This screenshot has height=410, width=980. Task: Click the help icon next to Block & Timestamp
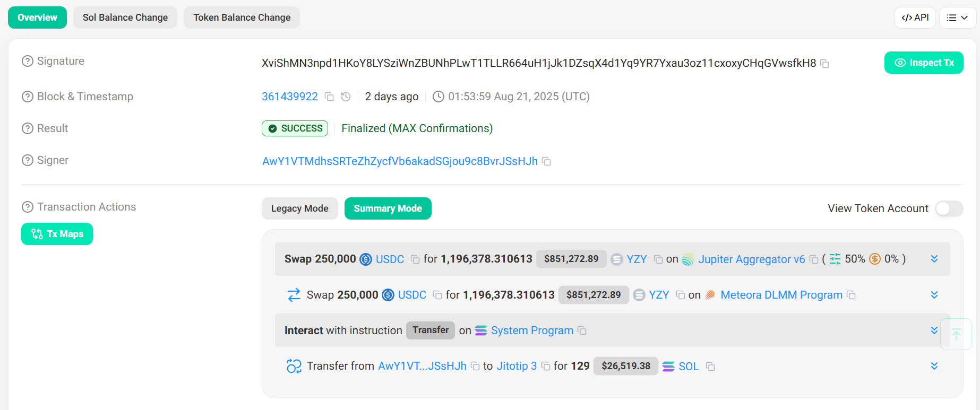tap(28, 97)
